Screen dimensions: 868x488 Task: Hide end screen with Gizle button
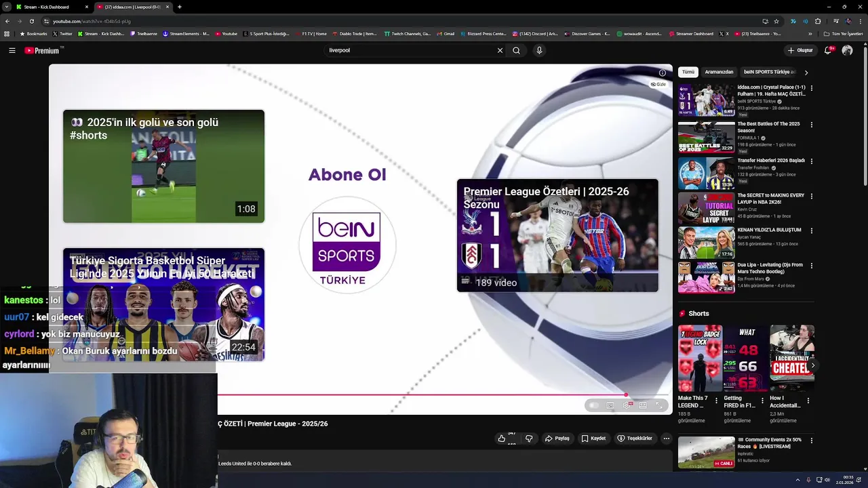point(658,85)
